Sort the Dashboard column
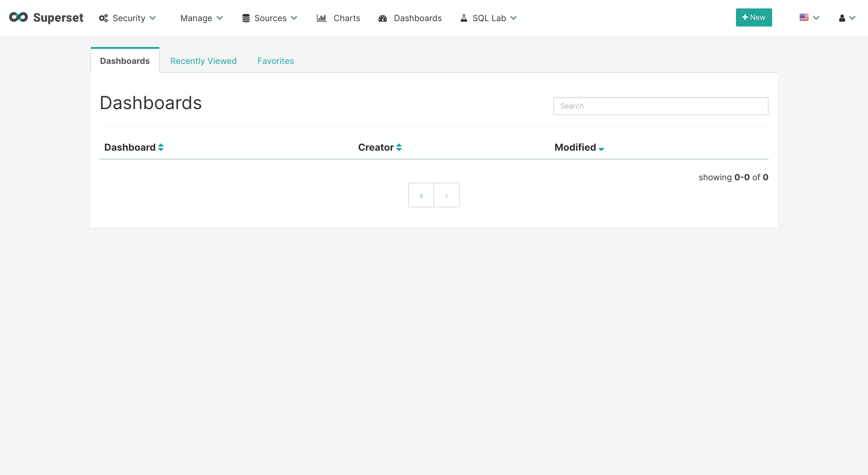Image resolution: width=868 pixels, height=475 pixels. 160,147
